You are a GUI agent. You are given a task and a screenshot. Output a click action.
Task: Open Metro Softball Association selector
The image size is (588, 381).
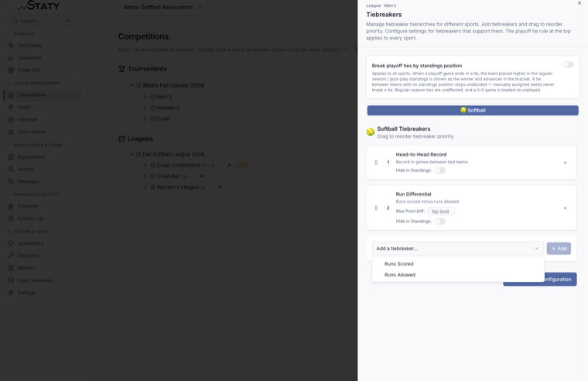point(162,7)
